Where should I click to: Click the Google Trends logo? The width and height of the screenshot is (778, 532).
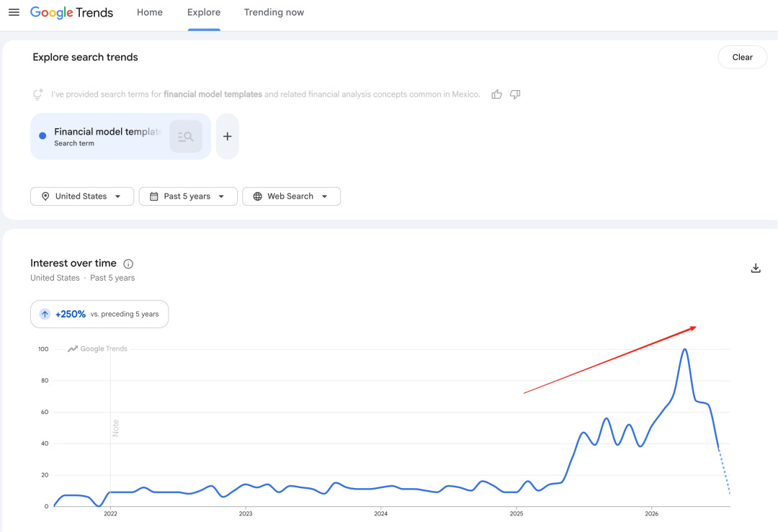(x=71, y=12)
